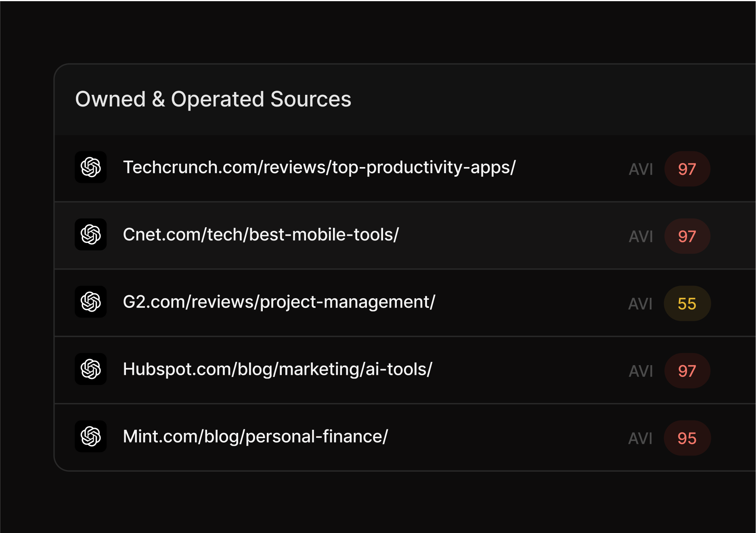
Task: Open the Mint.com/blog/personal-finance/ source
Action: (255, 437)
